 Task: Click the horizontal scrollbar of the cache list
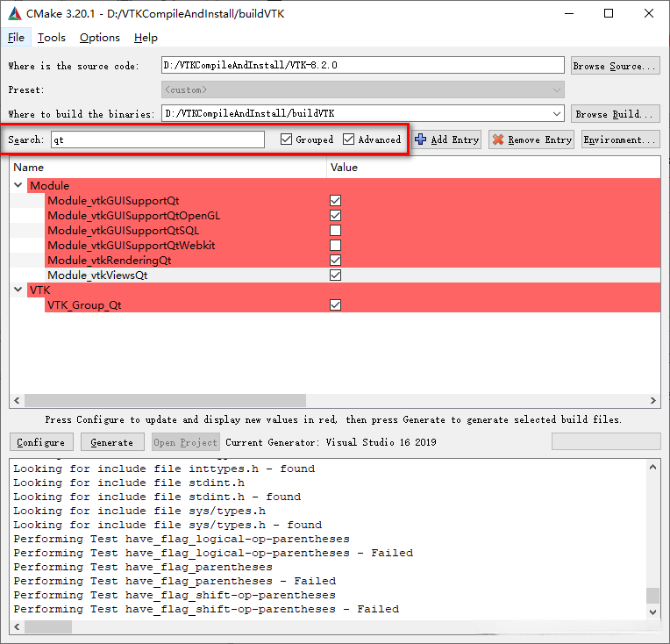tap(166, 401)
